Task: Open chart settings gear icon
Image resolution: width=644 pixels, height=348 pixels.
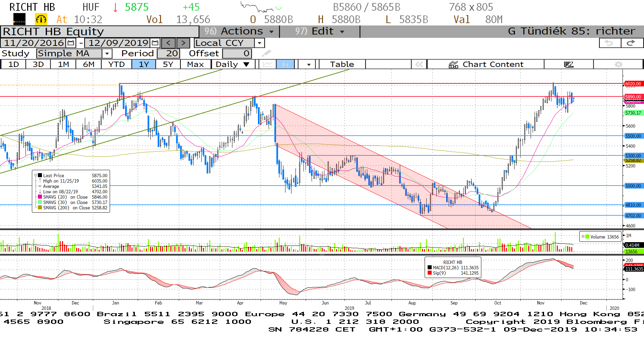Action: click(x=619, y=64)
